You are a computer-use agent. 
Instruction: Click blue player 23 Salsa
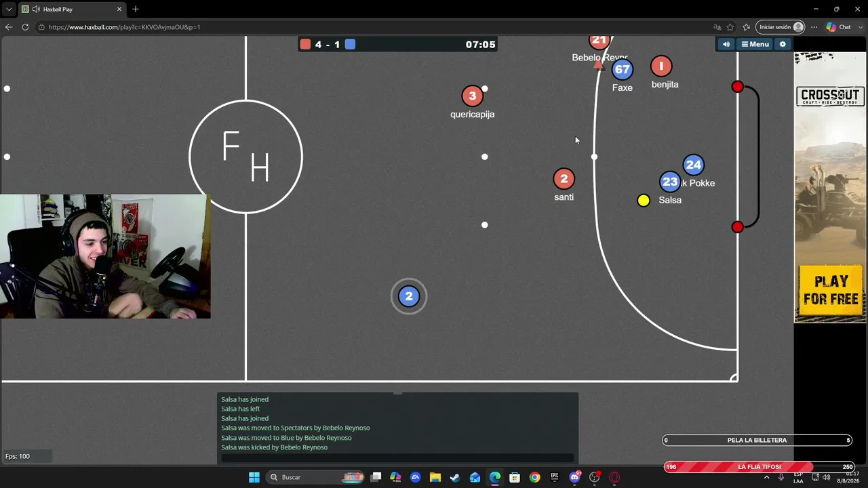click(670, 182)
